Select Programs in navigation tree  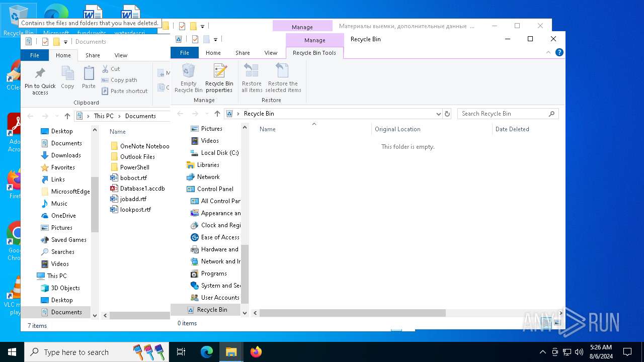209,274
